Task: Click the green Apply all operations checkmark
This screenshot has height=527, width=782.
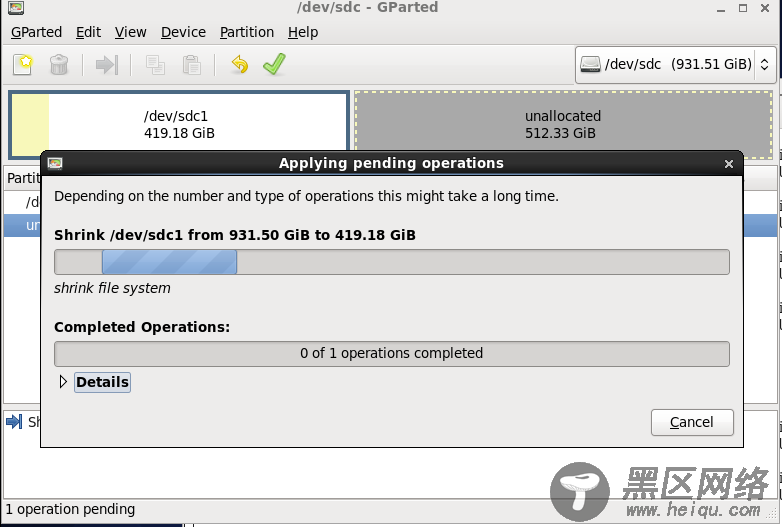Action: 274,64
